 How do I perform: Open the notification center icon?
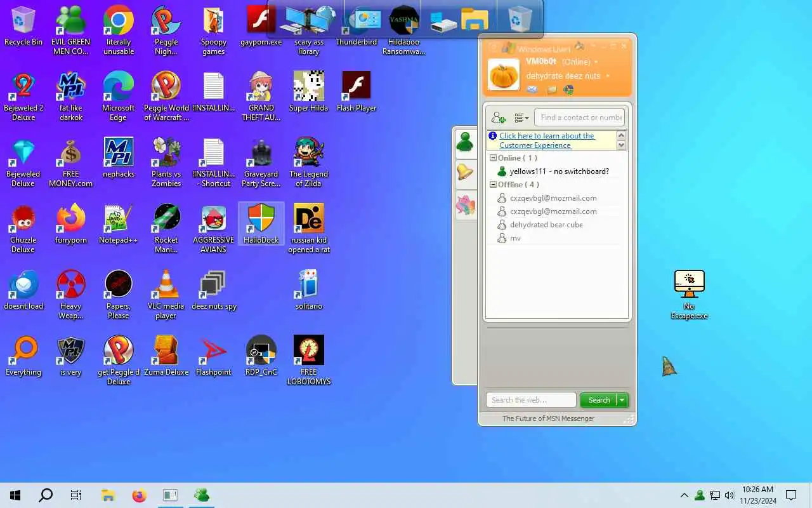[x=792, y=495]
